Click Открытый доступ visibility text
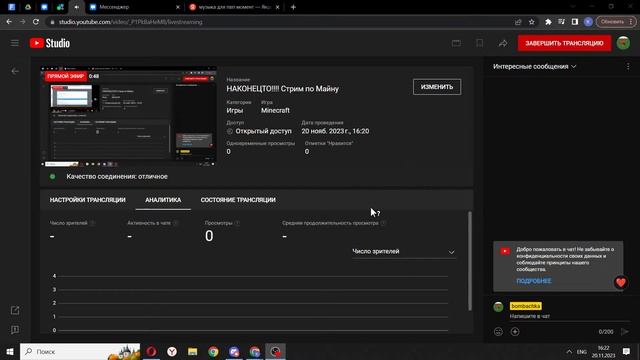Viewport: 640px width, 360px height. point(263,131)
